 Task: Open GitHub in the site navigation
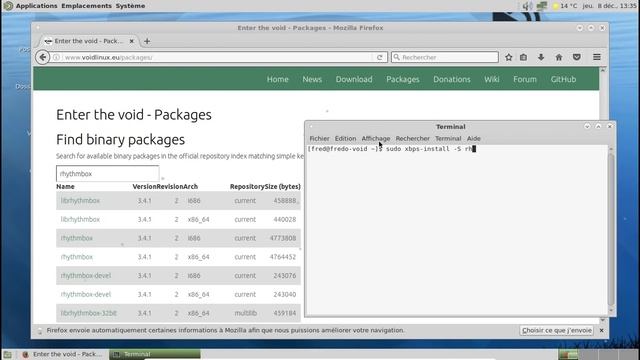(563, 79)
